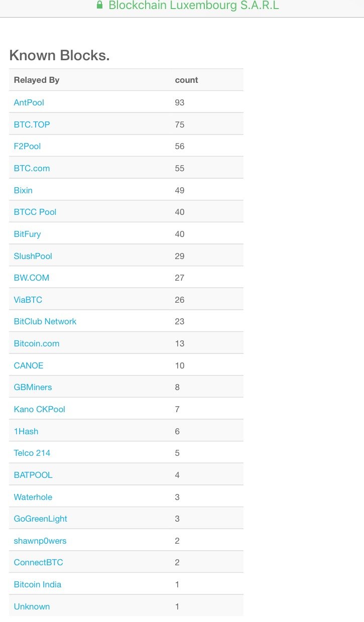Viewport: 364px width, 622px height.
Task: Tap the Bitcoin.com pool link
Action: coord(37,343)
